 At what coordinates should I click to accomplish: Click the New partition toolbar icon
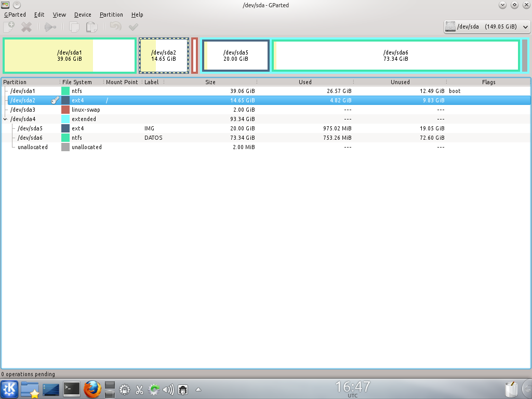pos(9,26)
